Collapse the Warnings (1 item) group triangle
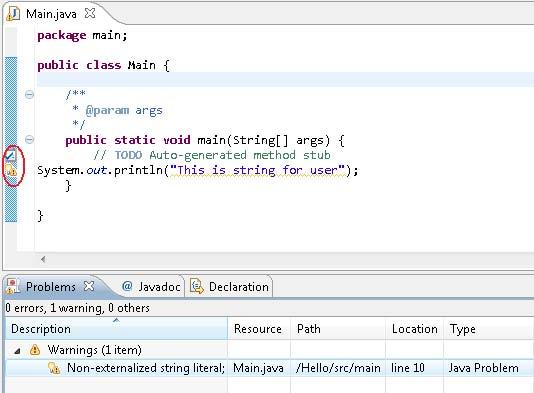The height and width of the screenshot is (393, 534). 17,350
